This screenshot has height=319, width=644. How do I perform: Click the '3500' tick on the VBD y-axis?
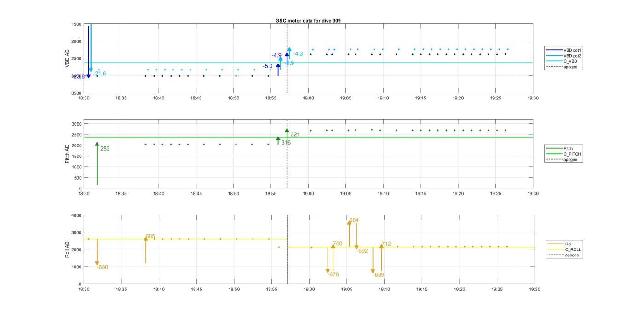point(76,93)
